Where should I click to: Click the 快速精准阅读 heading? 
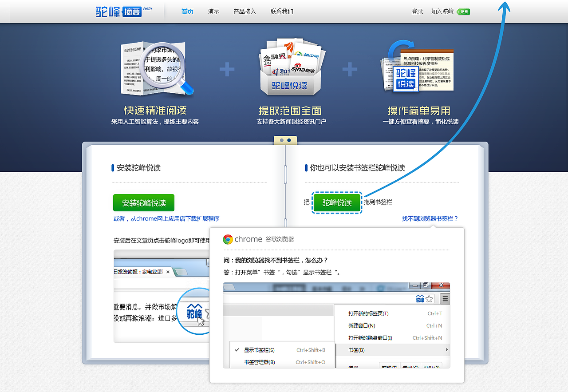155,111
